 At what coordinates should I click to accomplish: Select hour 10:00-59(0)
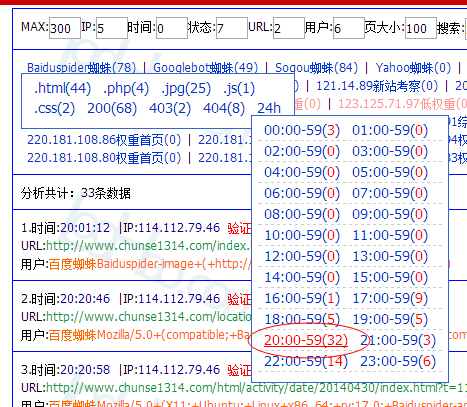302,235
